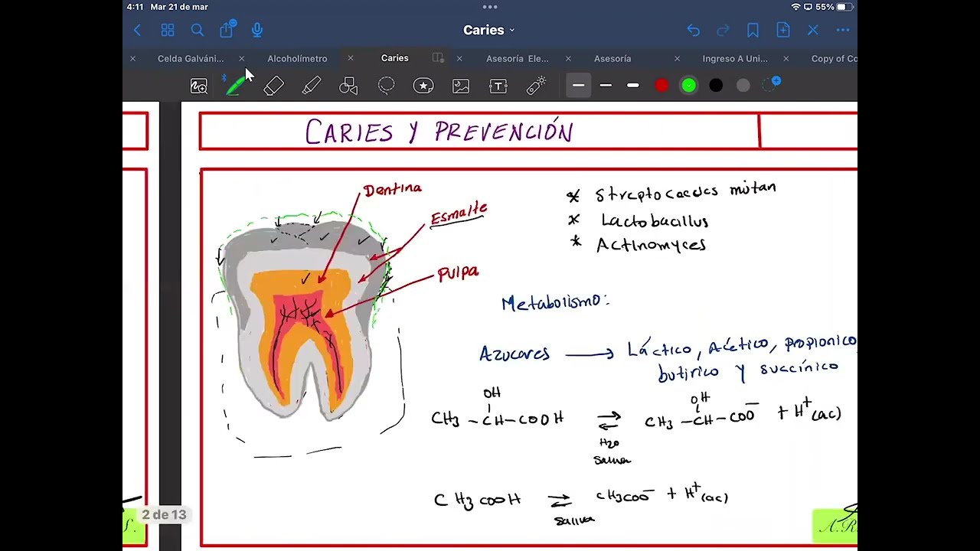Tap the share and export icon

pos(227,29)
